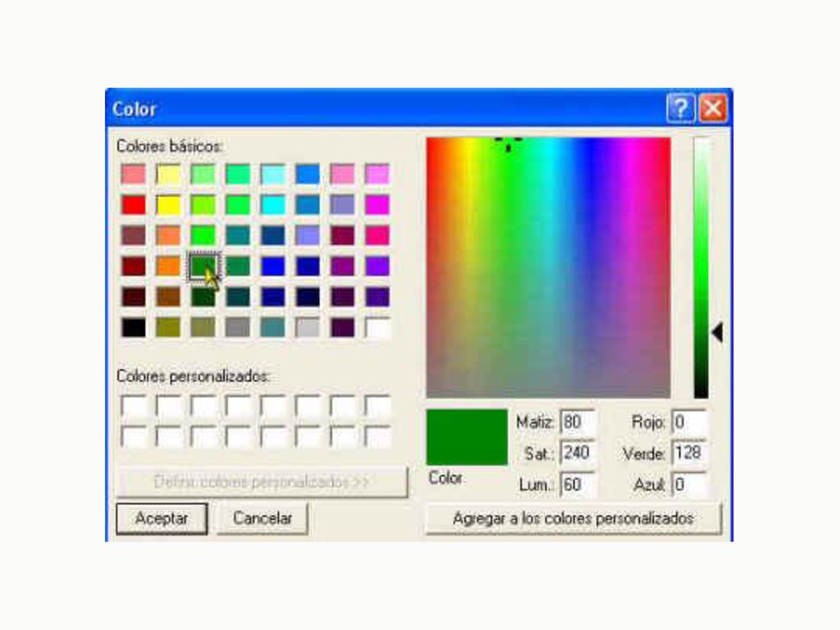Pick the bright yellow basic color swatch
This screenshot has width=840, height=630.
click(168, 204)
